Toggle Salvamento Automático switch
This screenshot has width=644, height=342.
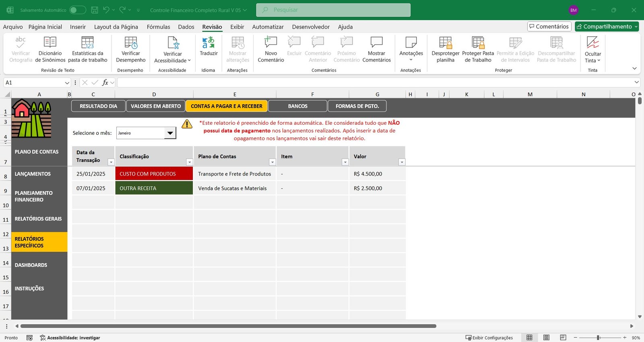[77, 10]
